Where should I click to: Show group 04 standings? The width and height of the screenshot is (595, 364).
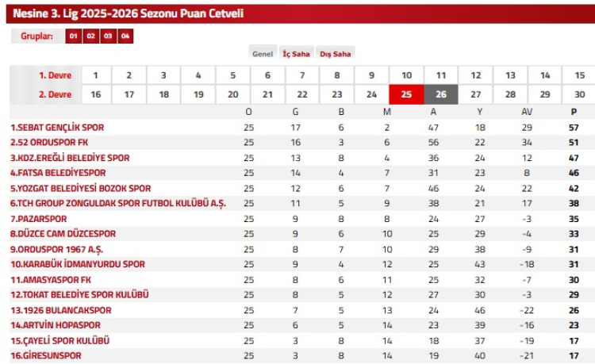click(125, 36)
